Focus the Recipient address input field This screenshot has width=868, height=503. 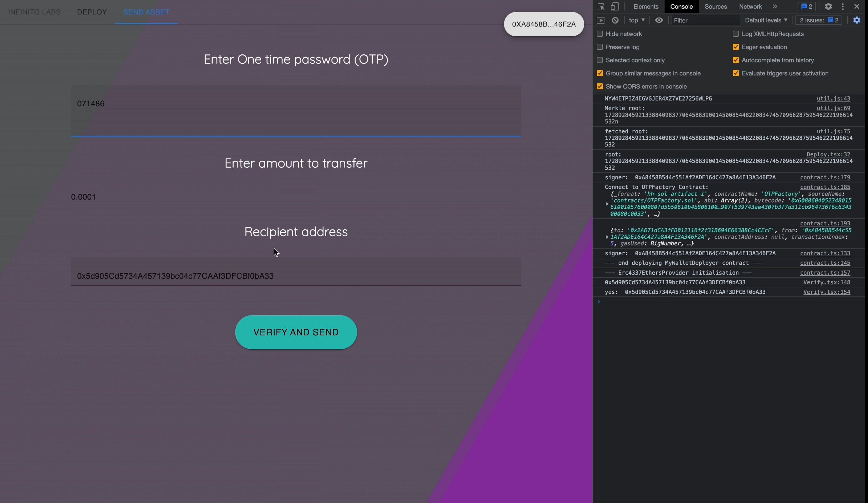point(296,272)
